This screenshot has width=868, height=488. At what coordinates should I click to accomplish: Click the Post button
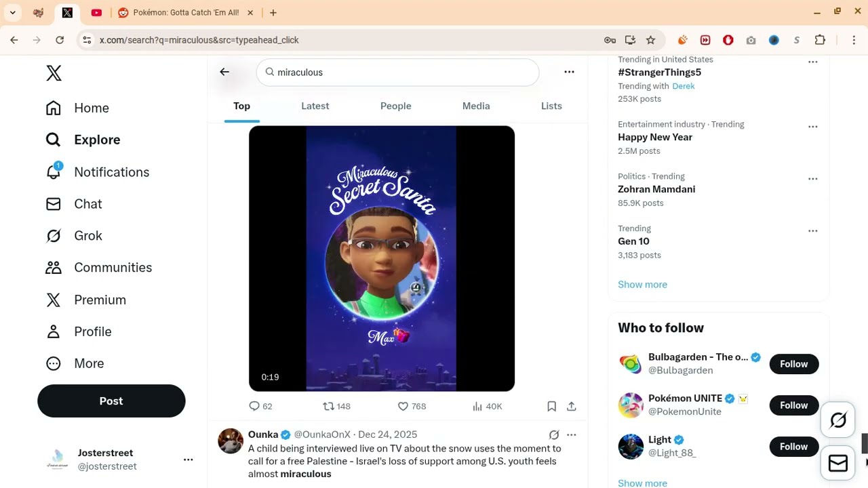coord(111,401)
